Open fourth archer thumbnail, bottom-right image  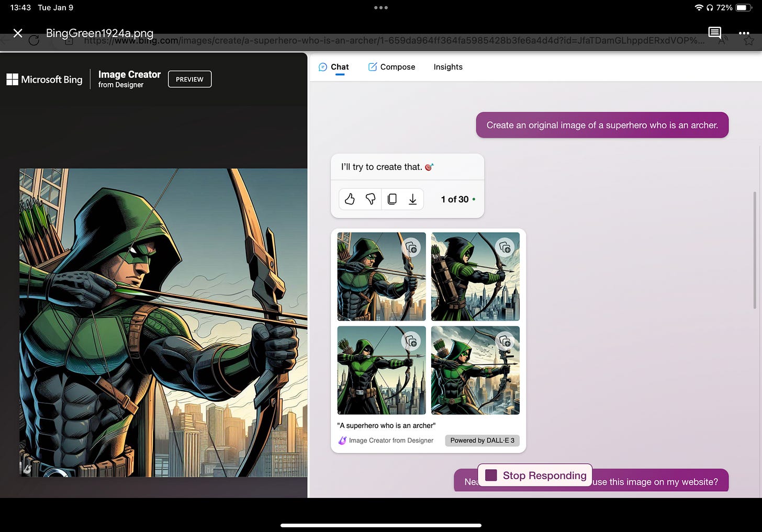[x=475, y=370]
